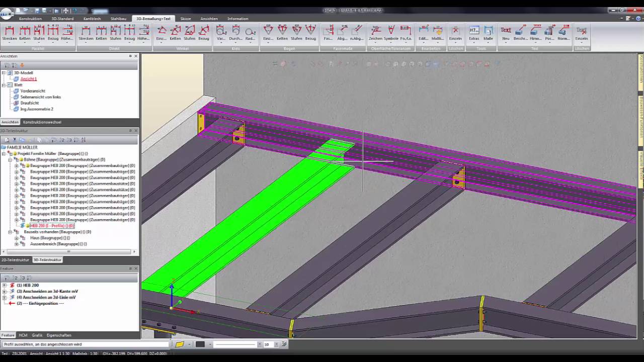The image size is (644, 362).
Task: Select Ketten tool in Bogen group
Action: pos(282,33)
